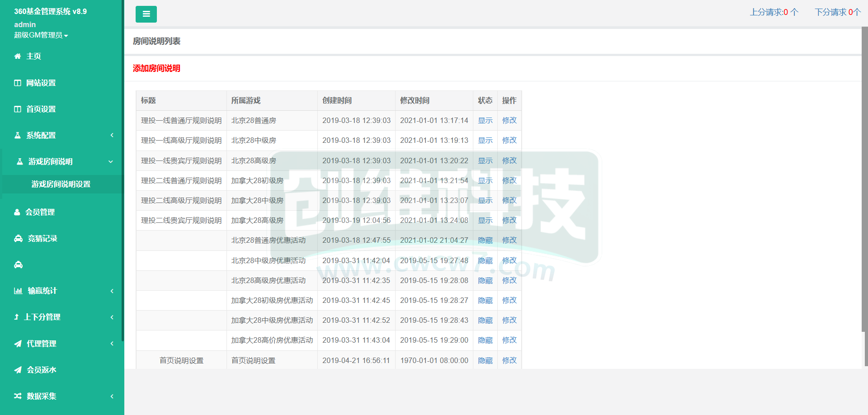Open the 下分请求 notification link
This screenshot has width=868, height=415.
(x=838, y=12)
